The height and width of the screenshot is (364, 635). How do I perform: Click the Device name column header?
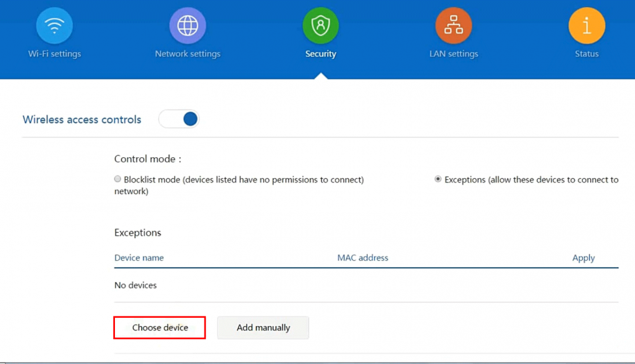[139, 258]
